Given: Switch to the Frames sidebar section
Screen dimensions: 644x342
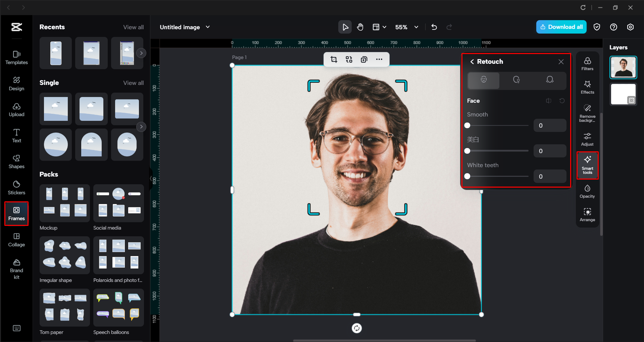Looking at the screenshot, I should 16,214.
